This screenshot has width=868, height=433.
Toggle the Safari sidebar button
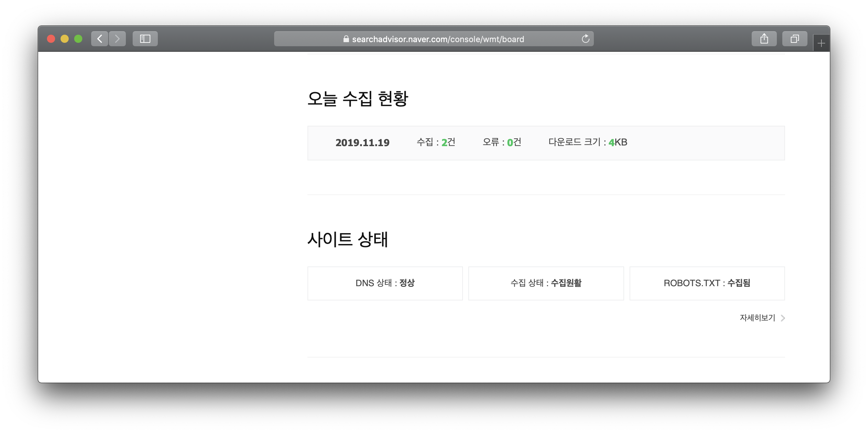point(145,39)
